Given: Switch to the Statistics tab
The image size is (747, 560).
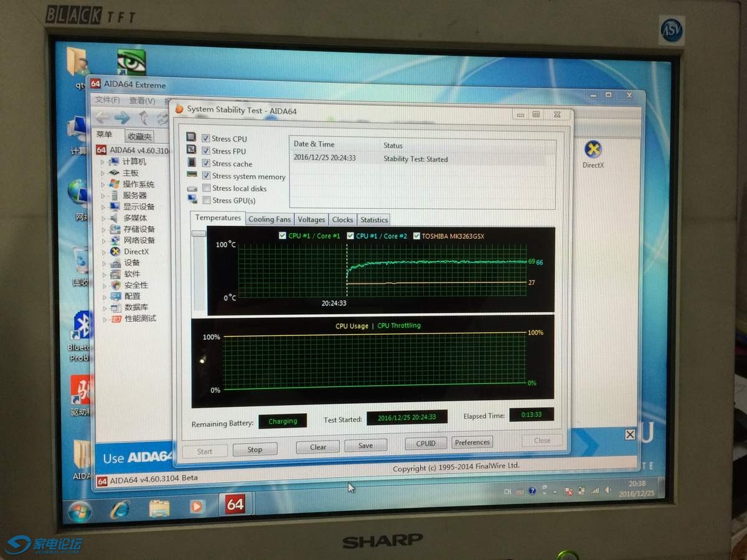Looking at the screenshot, I should click(x=374, y=219).
